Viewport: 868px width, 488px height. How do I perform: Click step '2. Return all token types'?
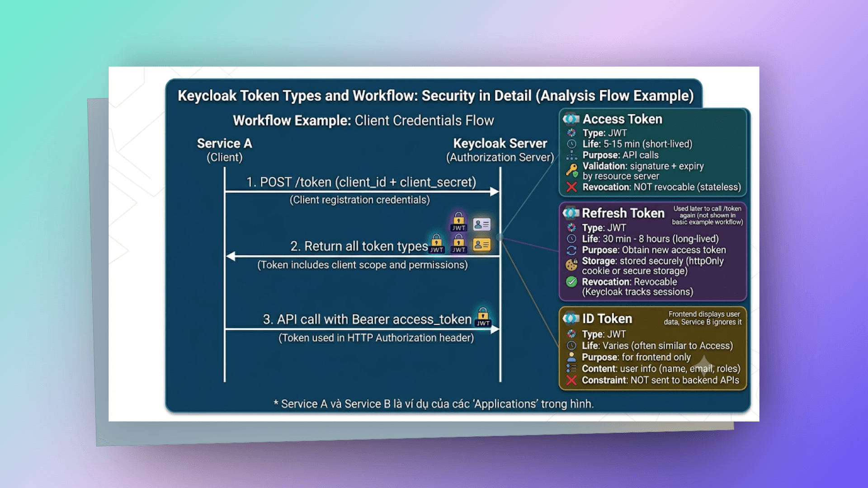tap(359, 246)
